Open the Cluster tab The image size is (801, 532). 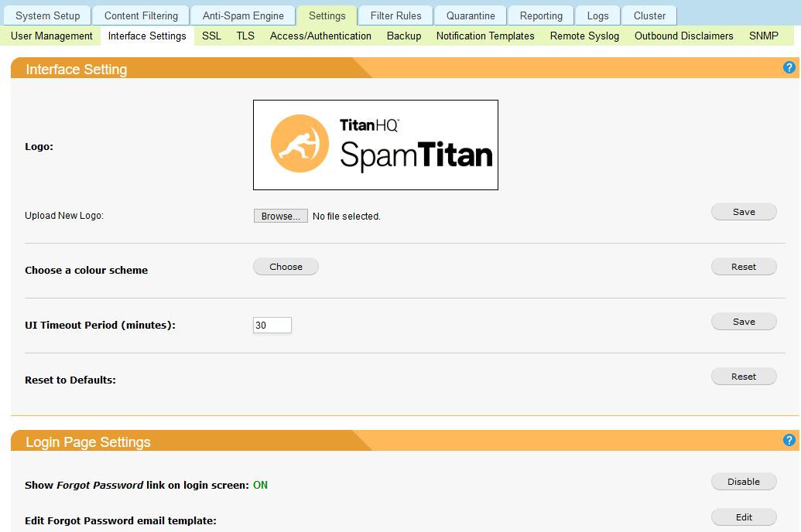pyautogui.click(x=649, y=15)
